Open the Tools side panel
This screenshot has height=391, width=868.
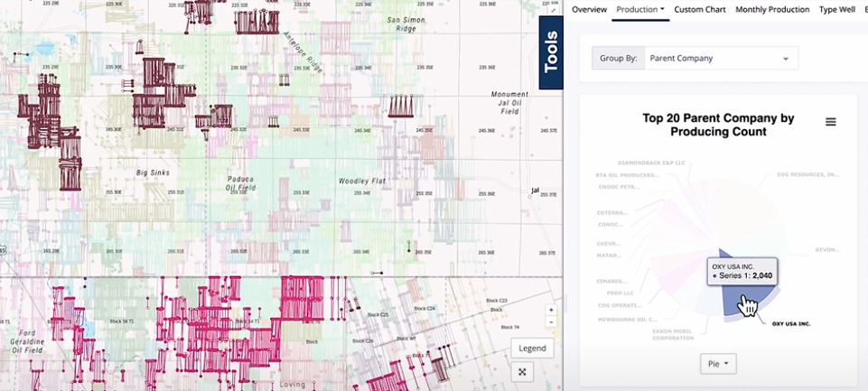pyautogui.click(x=551, y=52)
